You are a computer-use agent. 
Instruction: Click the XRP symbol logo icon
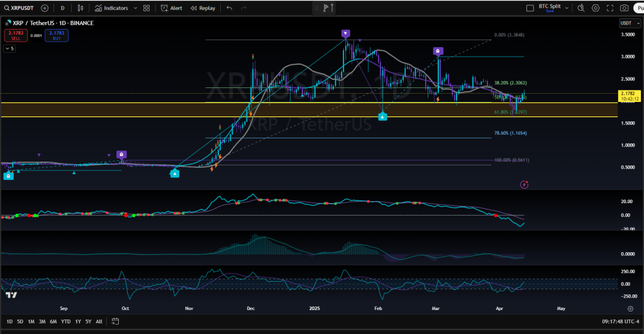tap(8, 23)
